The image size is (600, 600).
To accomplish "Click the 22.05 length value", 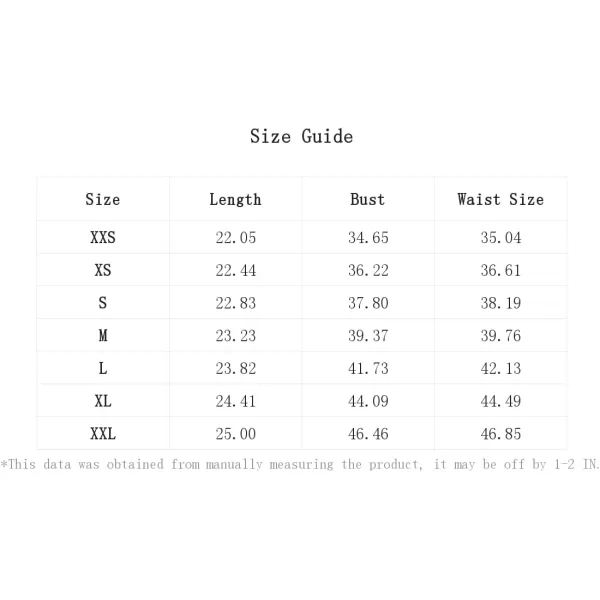I will pos(235,238).
